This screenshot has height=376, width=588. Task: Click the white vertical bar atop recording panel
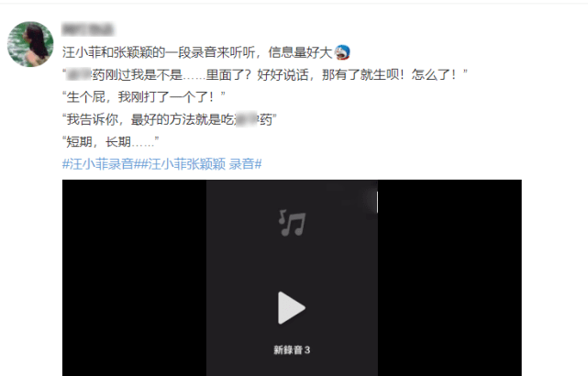[x=377, y=202]
